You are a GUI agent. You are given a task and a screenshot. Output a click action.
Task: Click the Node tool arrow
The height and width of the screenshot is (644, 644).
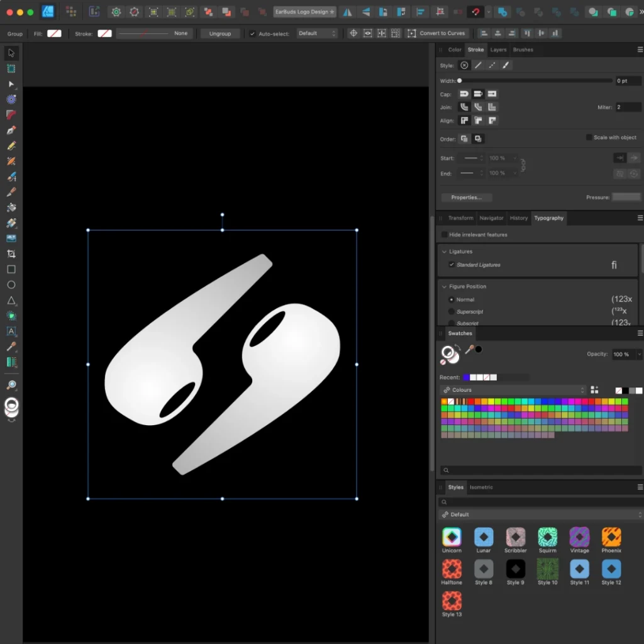(x=11, y=84)
